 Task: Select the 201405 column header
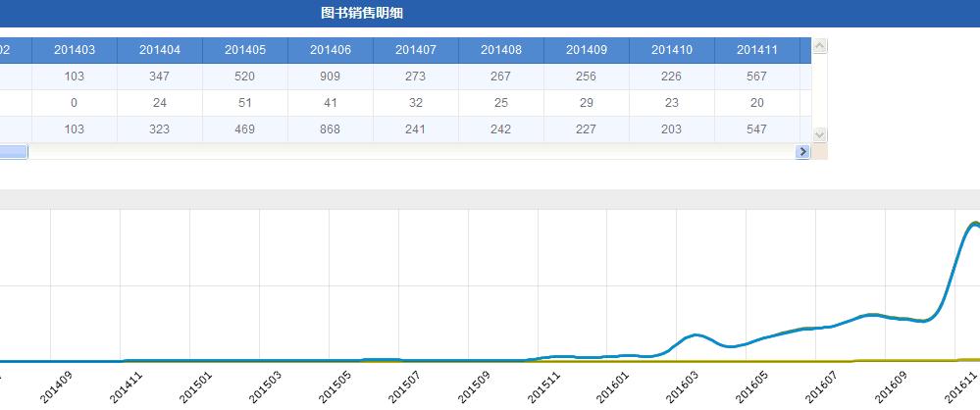[x=245, y=50]
